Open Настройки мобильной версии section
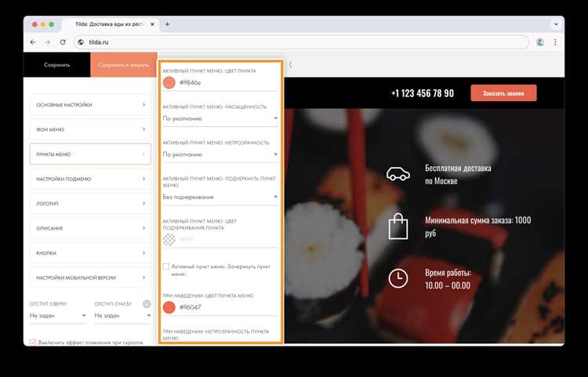This screenshot has width=588, height=377. click(90, 277)
